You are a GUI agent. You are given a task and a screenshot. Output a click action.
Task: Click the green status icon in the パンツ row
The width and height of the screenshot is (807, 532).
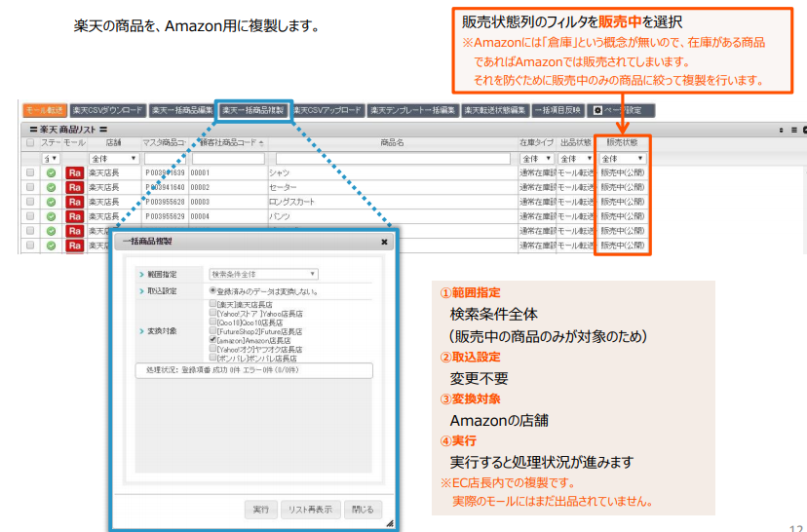[51, 216]
